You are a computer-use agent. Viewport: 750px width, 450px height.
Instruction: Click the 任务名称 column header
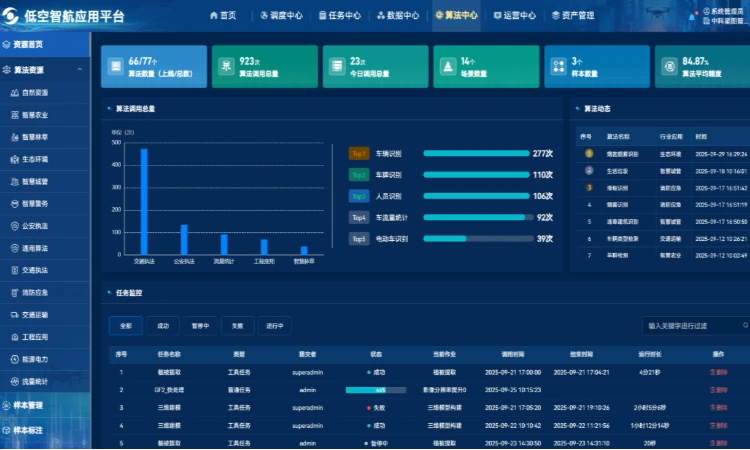169,354
